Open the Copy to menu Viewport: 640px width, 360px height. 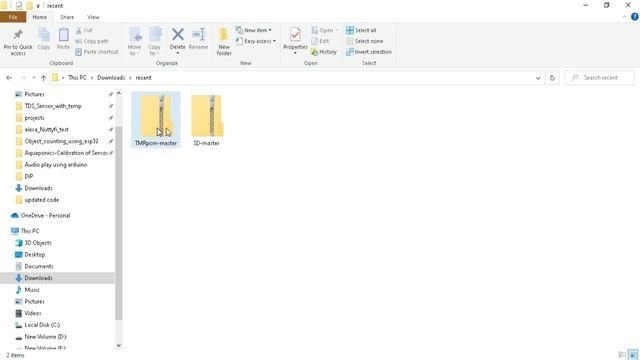[154, 41]
